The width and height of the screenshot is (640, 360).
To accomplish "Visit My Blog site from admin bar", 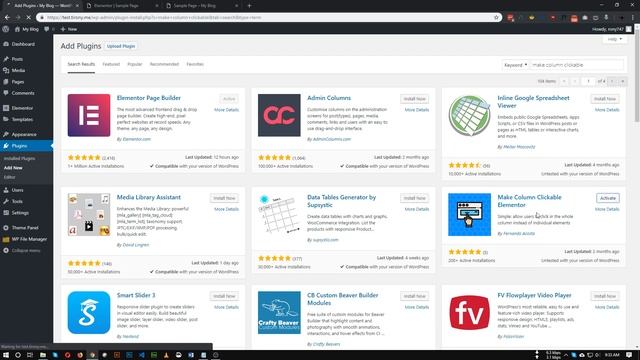I will (x=27, y=29).
